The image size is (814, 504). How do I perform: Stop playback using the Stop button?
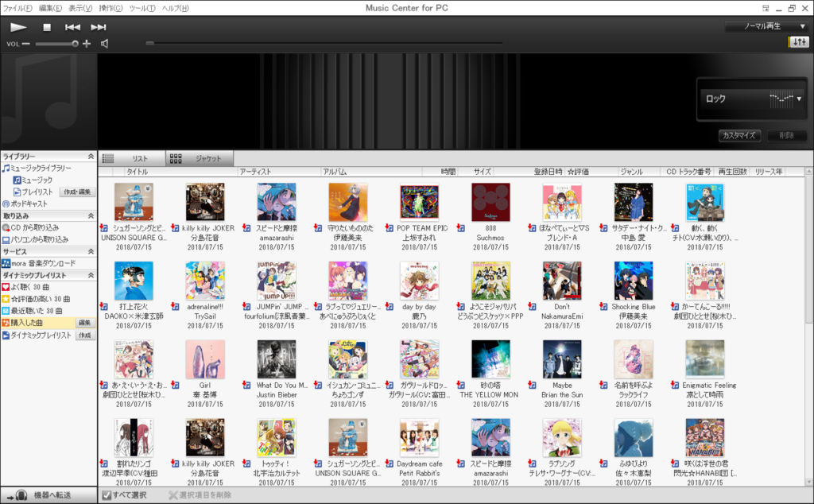47,27
